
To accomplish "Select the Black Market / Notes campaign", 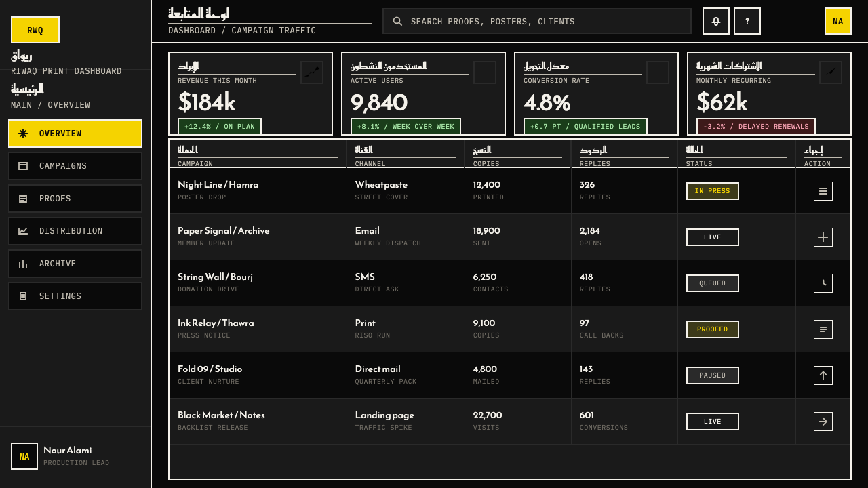I will [x=221, y=415].
